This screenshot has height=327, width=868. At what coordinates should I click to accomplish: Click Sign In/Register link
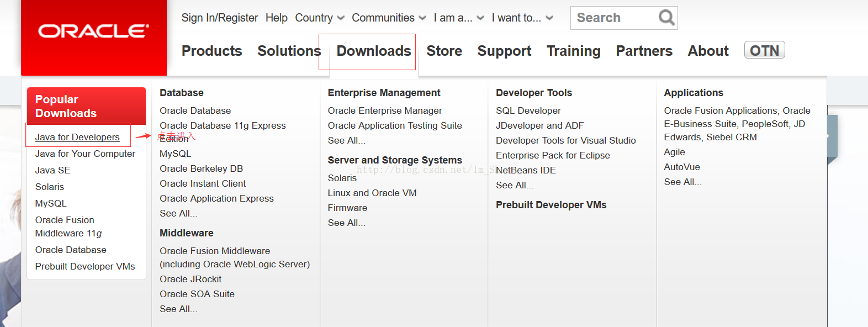[x=220, y=18]
